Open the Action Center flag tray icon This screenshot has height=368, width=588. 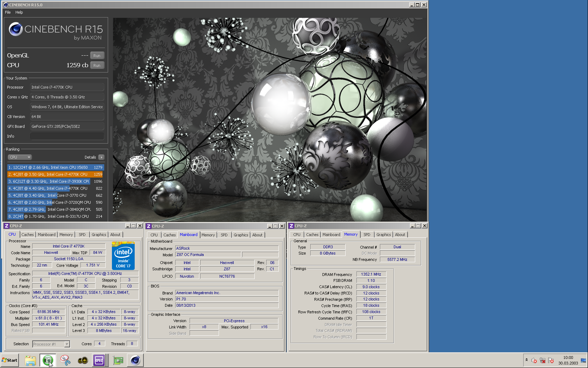551,361
